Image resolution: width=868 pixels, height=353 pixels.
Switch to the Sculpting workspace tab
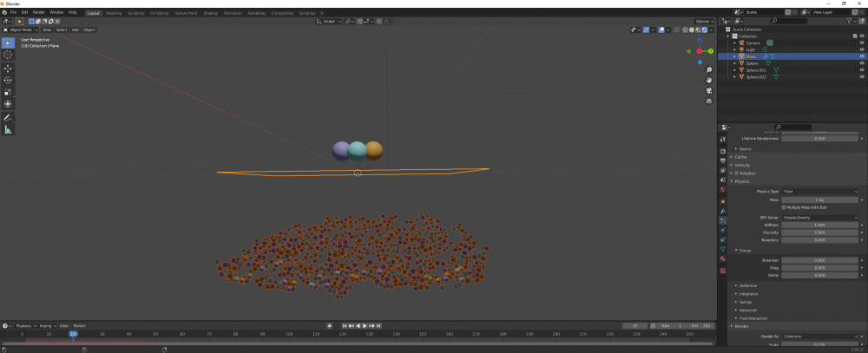click(x=136, y=13)
